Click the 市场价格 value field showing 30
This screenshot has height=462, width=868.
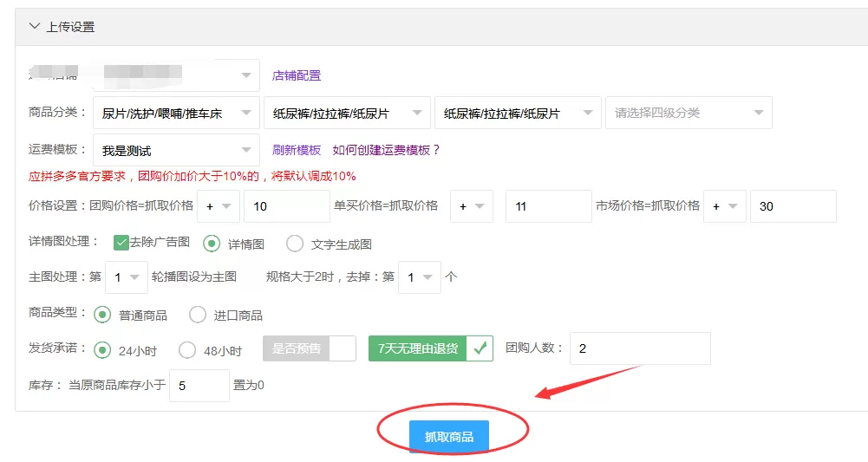[x=793, y=206]
